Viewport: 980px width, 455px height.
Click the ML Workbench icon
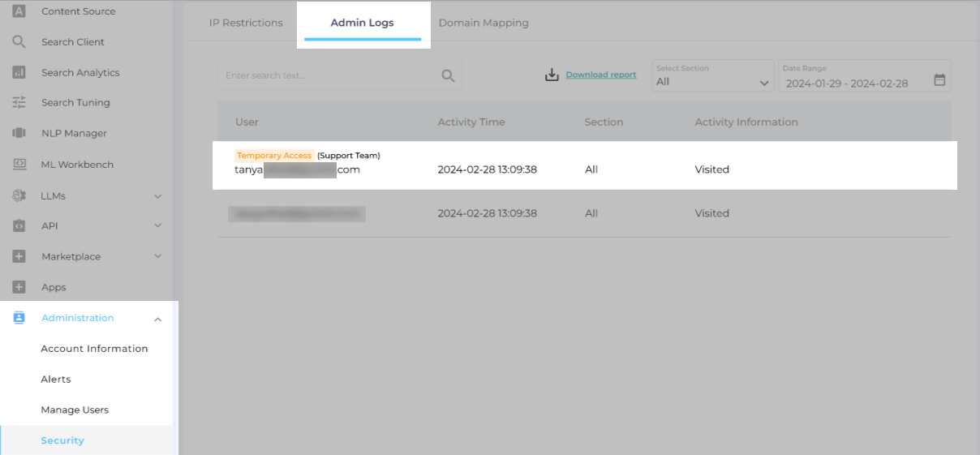pos(19,165)
